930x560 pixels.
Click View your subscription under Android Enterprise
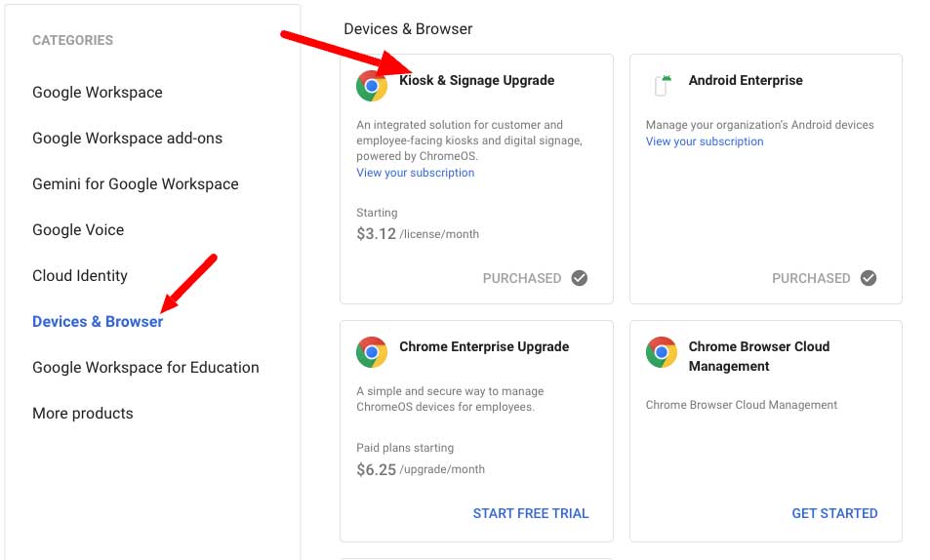[705, 141]
